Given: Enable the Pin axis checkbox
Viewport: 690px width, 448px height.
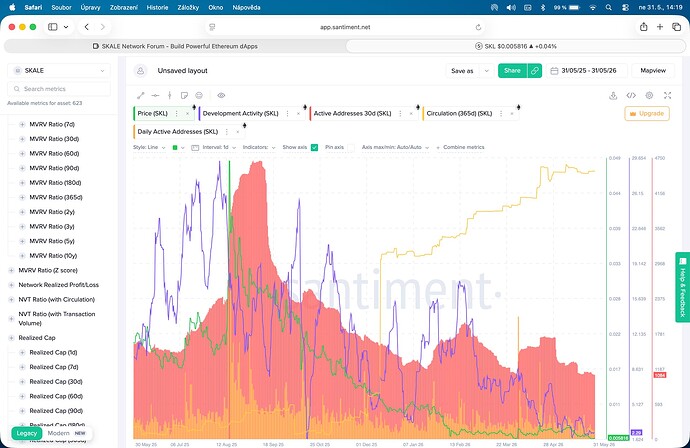Looking at the screenshot, I should point(351,147).
